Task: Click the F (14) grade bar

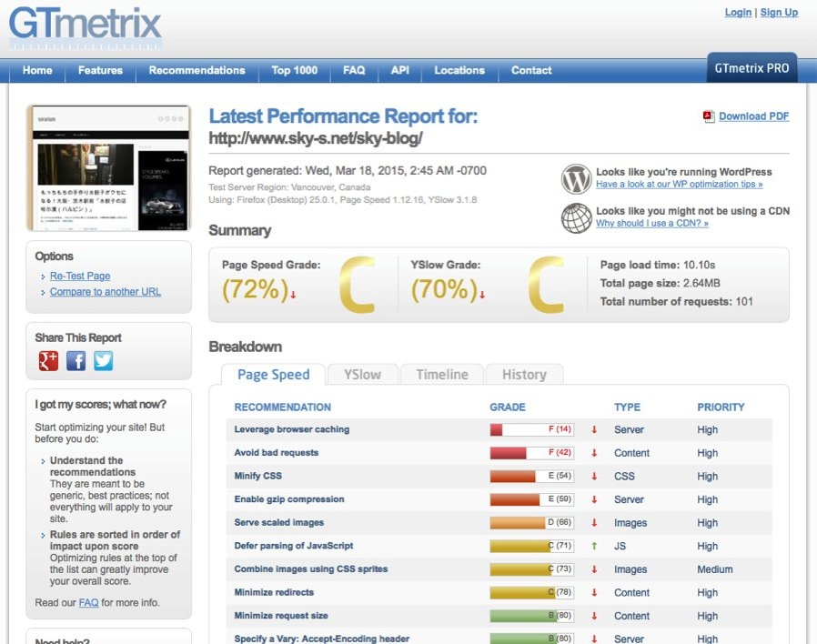Action: click(x=532, y=429)
